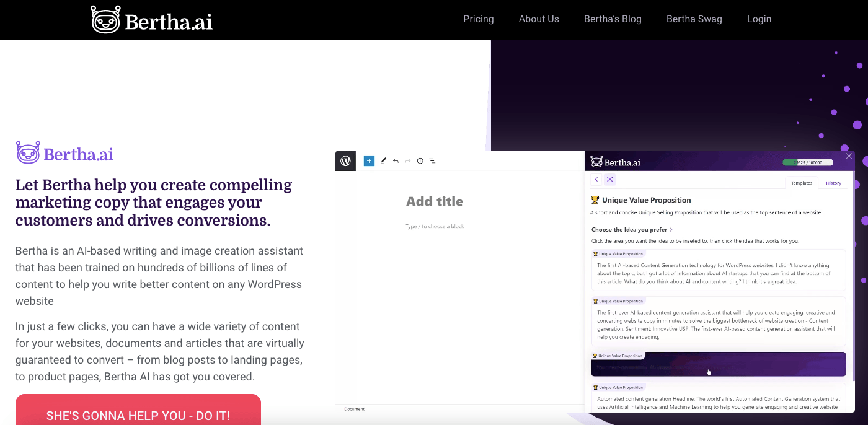
Task: Click the expand icon beside back chevron
Action: point(610,180)
